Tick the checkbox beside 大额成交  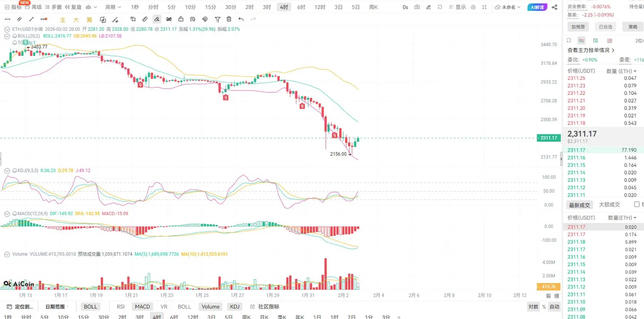637,205
